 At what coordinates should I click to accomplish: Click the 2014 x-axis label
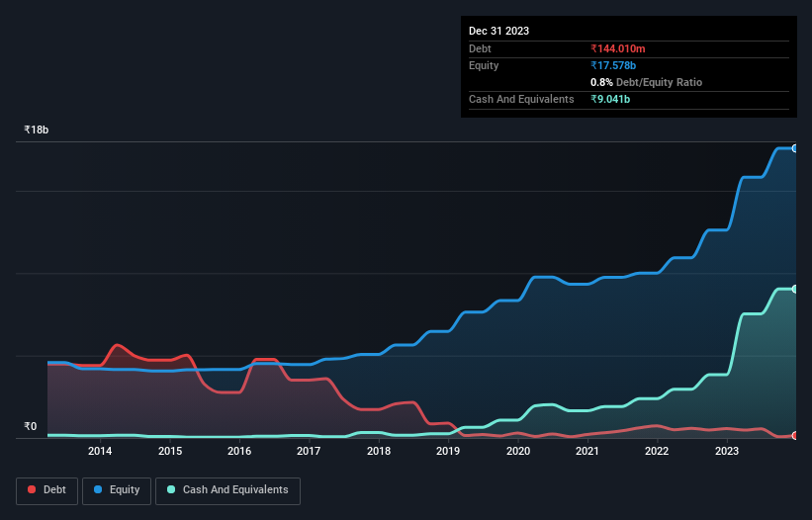pos(100,451)
